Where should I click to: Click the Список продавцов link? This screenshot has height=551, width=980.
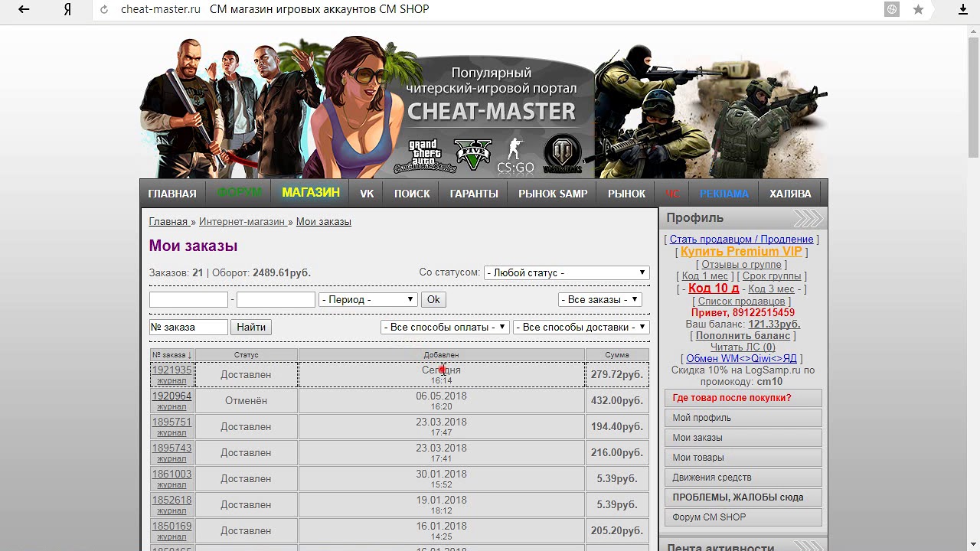click(x=741, y=301)
